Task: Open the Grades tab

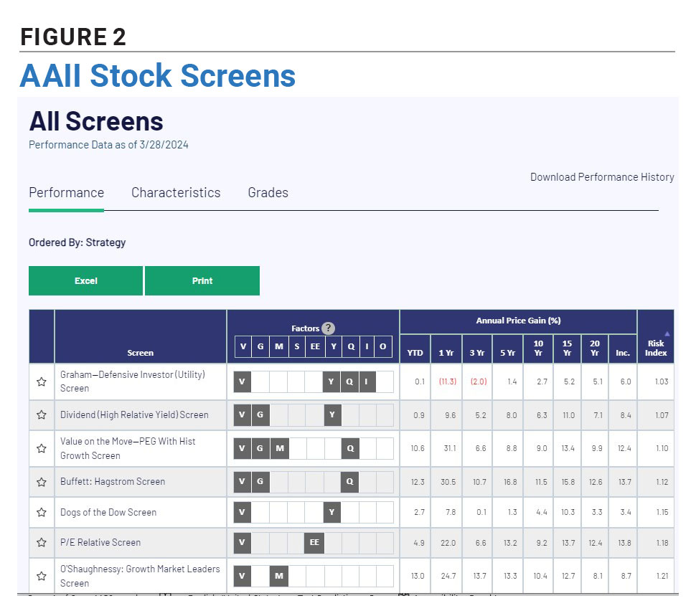Action: [x=268, y=192]
